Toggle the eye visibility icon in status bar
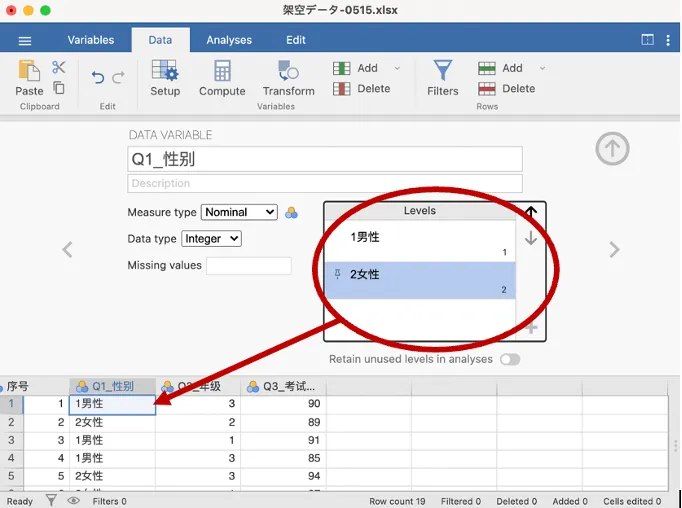This screenshot has height=508, width=682. click(74, 501)
